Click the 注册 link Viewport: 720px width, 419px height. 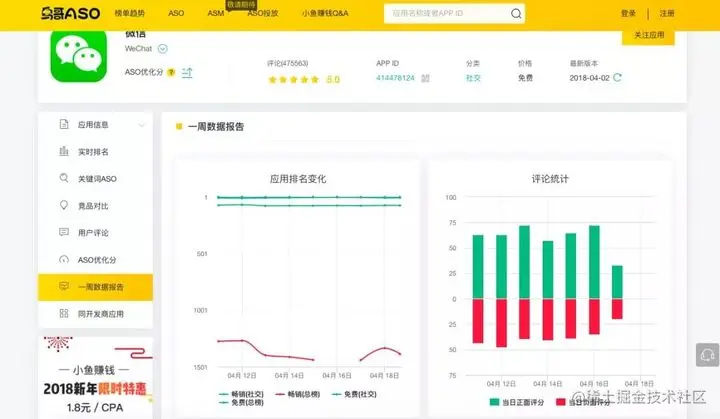coord(667,13)
